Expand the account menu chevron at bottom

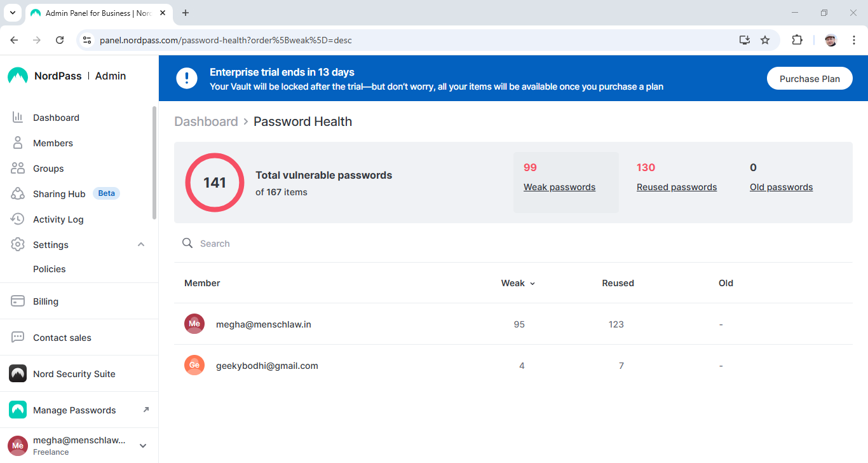pos(143,446)
